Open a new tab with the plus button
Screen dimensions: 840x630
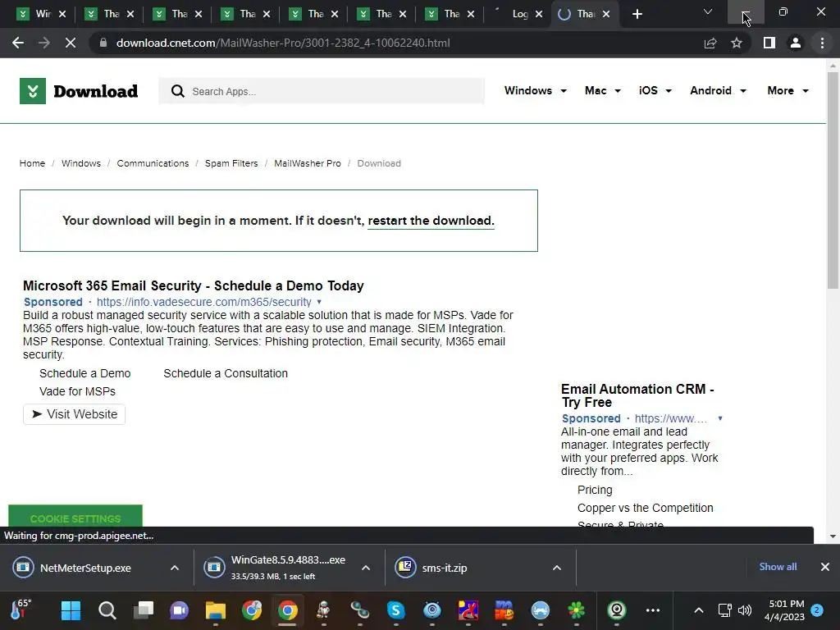tap(637, 15)
